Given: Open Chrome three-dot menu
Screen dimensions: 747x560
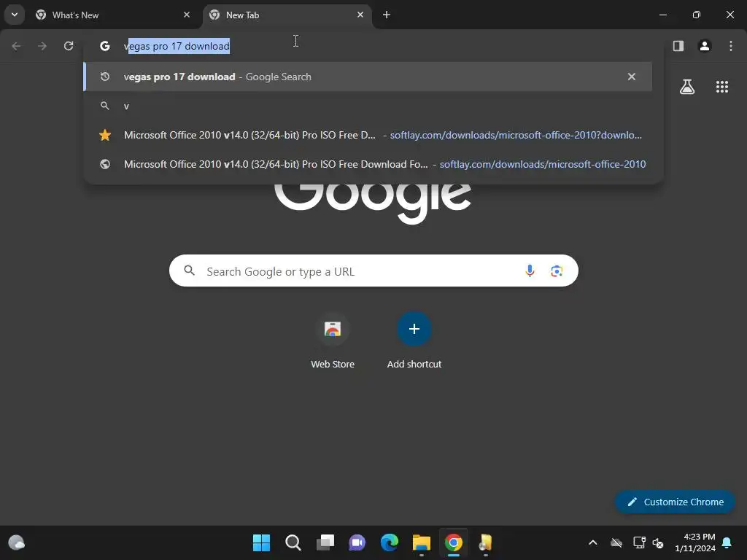Looking at the screenshot, I should click(731, 46).
